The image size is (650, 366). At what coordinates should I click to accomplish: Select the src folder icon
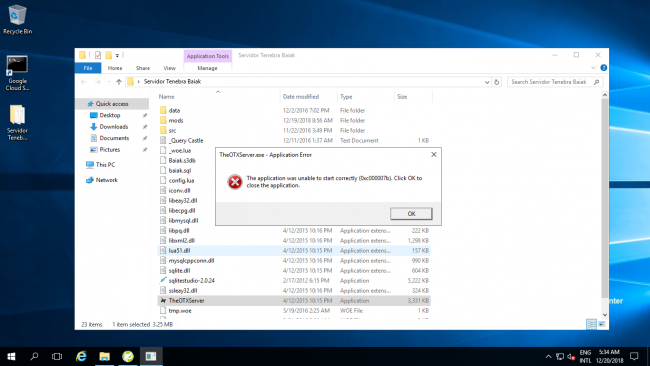point(163,130)
